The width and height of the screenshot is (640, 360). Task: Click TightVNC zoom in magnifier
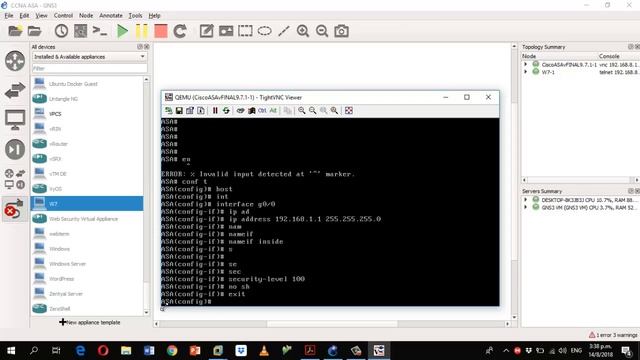[x=301, y=111]
